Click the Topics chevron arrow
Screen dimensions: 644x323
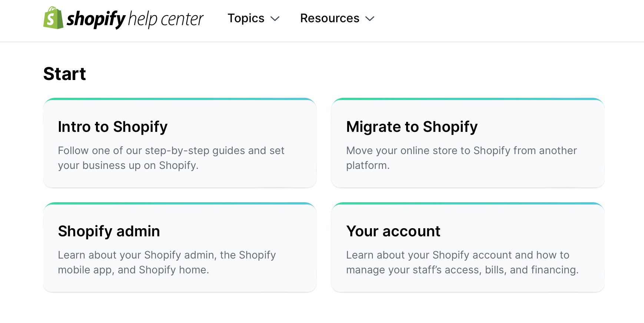[x=275, y=19]
